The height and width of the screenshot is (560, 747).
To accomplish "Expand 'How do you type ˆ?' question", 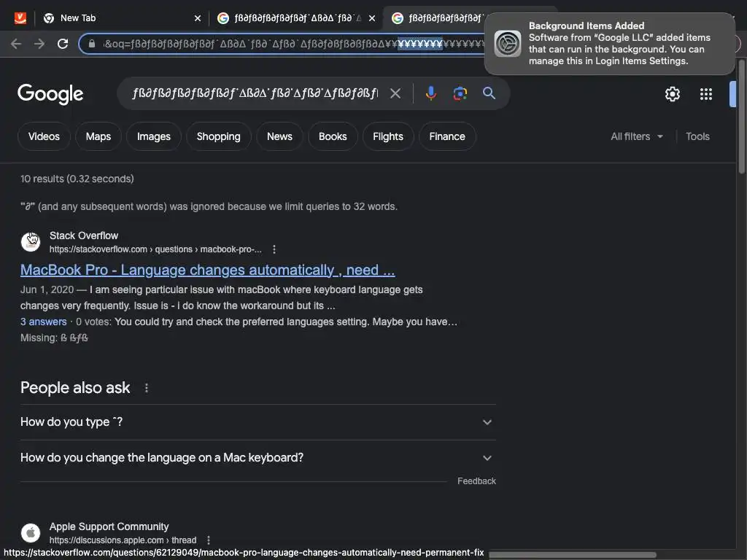I will 258,422.
